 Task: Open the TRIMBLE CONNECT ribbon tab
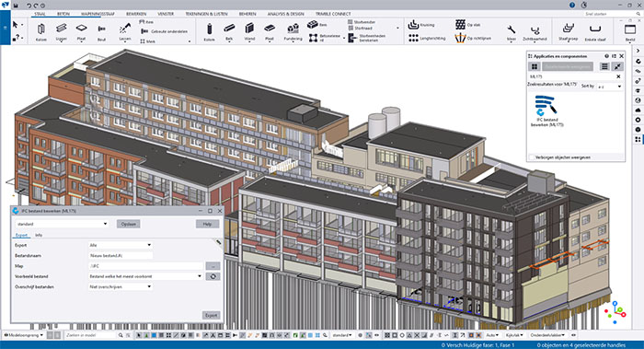pyautogui.click(x=333, y=14)
